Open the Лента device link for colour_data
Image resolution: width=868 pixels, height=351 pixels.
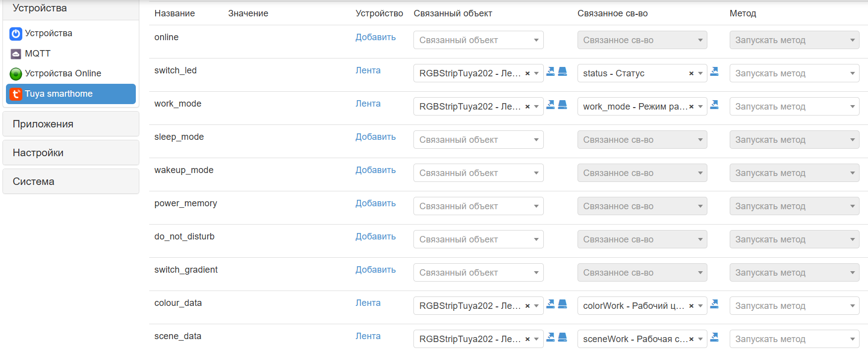click(368, 303)
